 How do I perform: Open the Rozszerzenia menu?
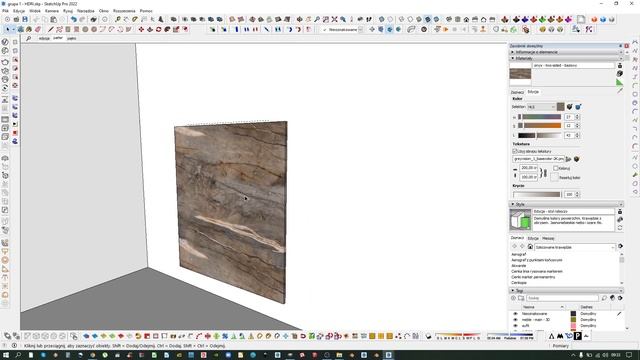[x=124, y=11]
